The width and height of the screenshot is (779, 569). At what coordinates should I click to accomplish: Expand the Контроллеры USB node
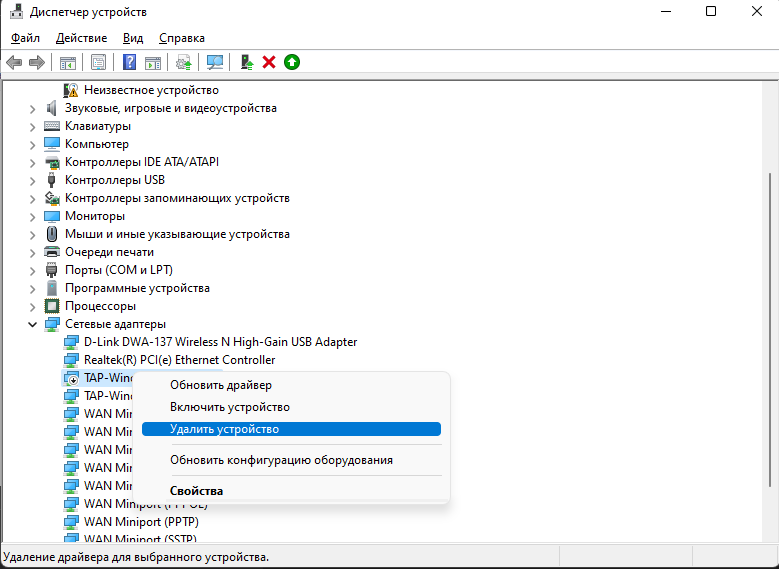[x=33, y=180]
